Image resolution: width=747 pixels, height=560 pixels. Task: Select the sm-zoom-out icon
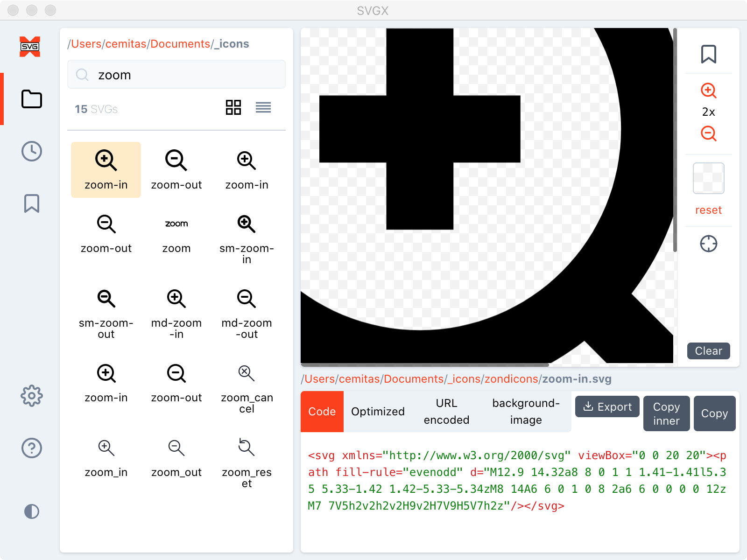click(106, 314)
